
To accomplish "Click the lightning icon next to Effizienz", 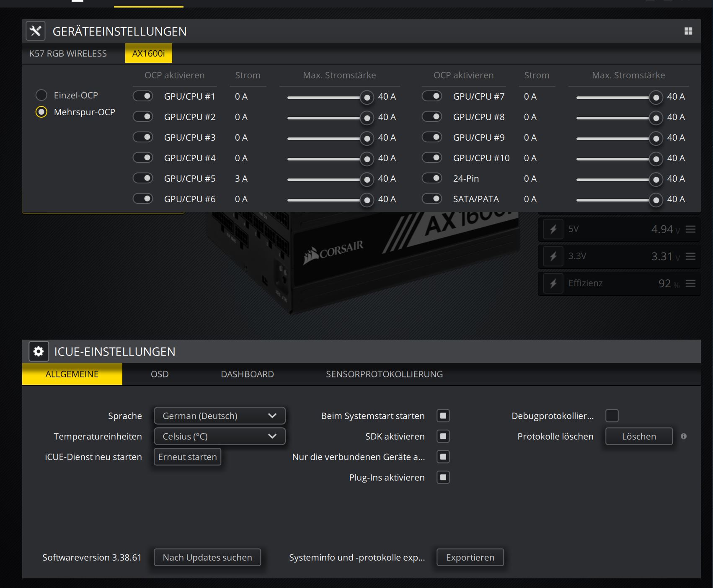I will [x=553, y=284].
